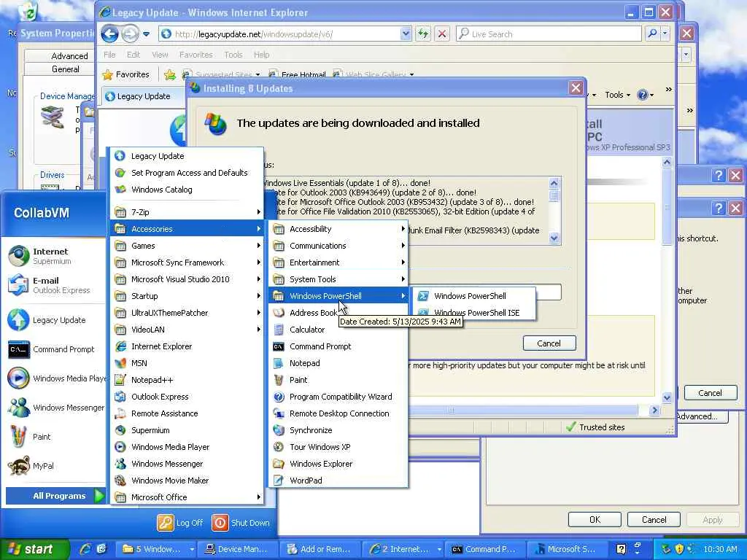Click Internet Explorer Back button

tap(110, 34)
